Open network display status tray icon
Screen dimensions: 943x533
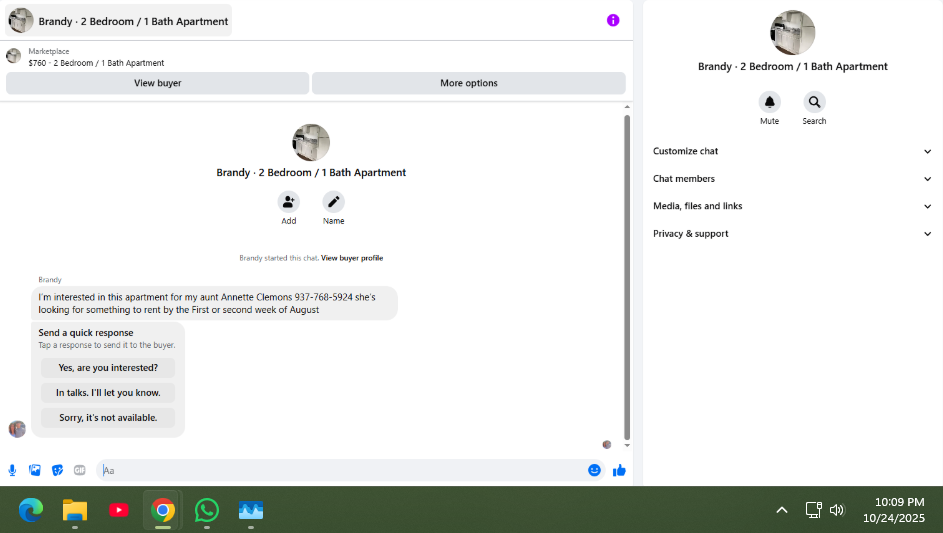click(x=814, y=510)
